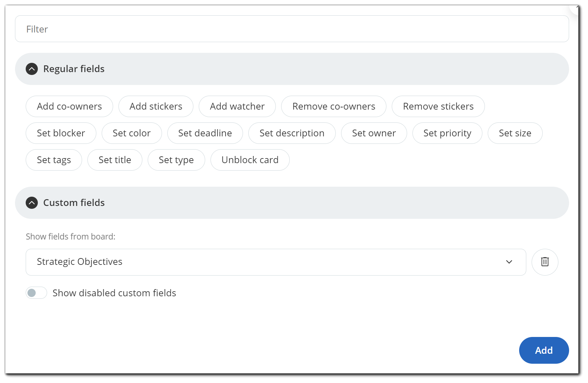The image size is (588, 383).
Task: Click in the Filter input field
Action: (x=292, y=29)
